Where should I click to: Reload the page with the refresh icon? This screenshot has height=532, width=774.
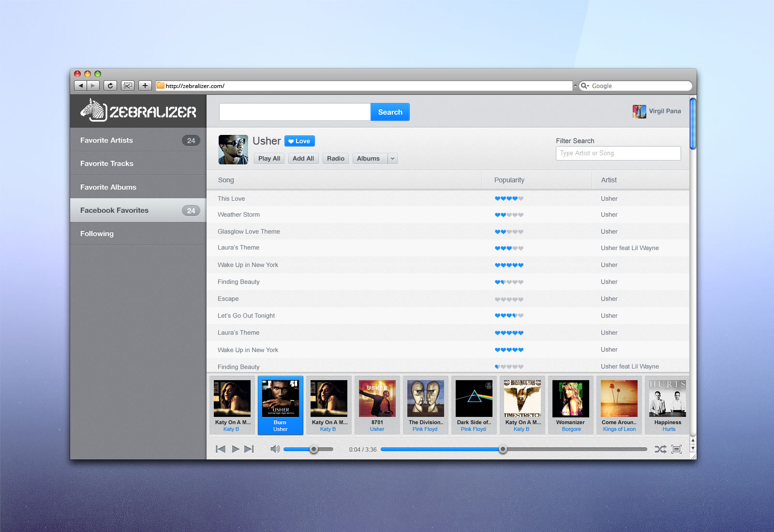[110, 86]
